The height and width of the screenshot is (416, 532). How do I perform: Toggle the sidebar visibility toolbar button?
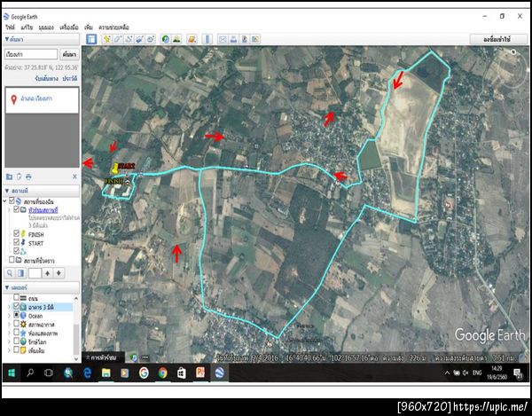coord(91,39)
